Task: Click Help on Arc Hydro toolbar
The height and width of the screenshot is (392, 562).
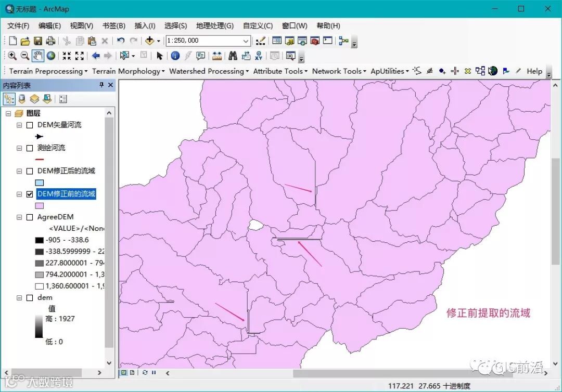Action: (534, 71)
